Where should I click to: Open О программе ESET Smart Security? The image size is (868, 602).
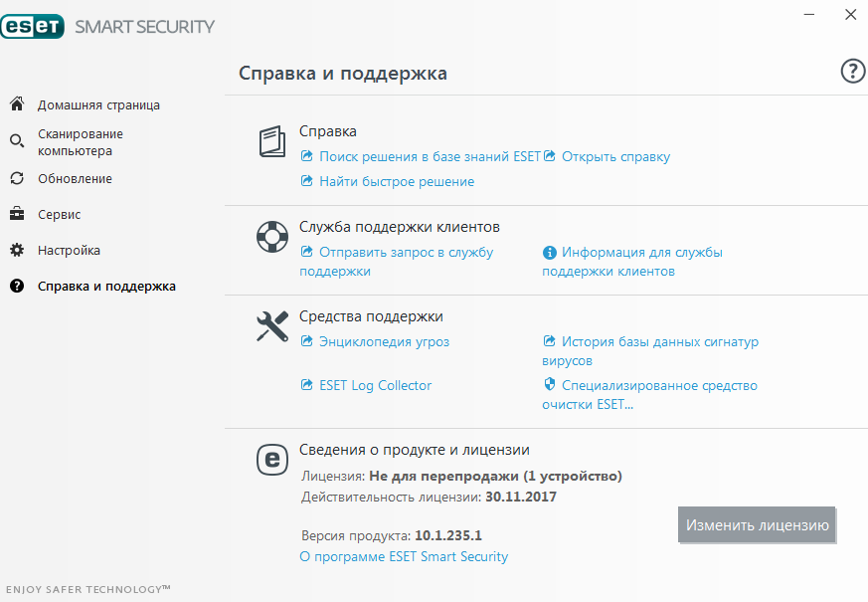pyautogui.click(x=404, y=556)
